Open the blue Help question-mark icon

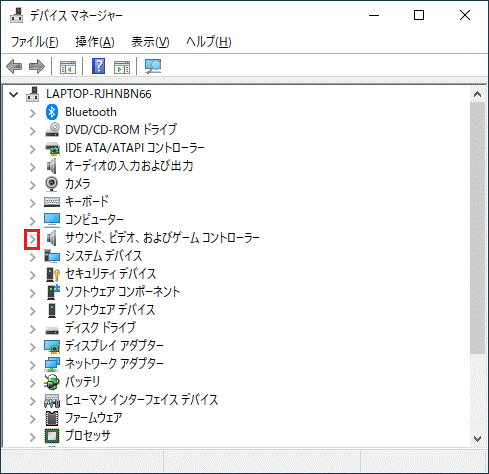coord(98,66)
